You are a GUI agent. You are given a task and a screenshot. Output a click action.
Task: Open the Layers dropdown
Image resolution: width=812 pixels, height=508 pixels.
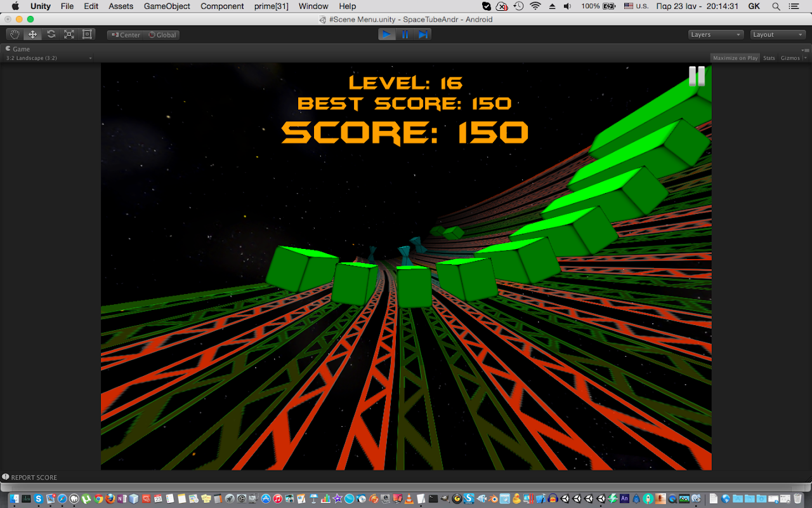pos(716,34)
